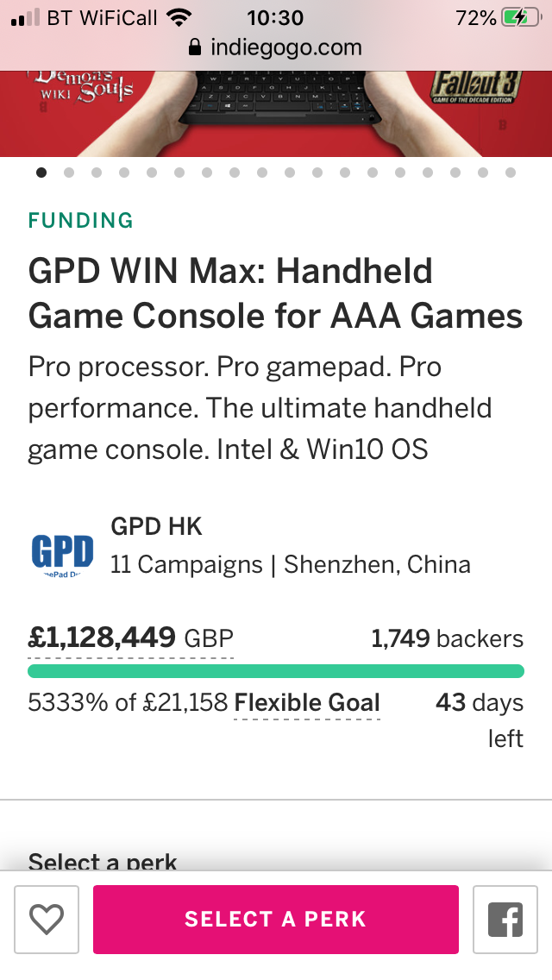This screenshot has height=980, width=552.
Task: Tap the FUNDING status label
Action: (x=81, y=221)
